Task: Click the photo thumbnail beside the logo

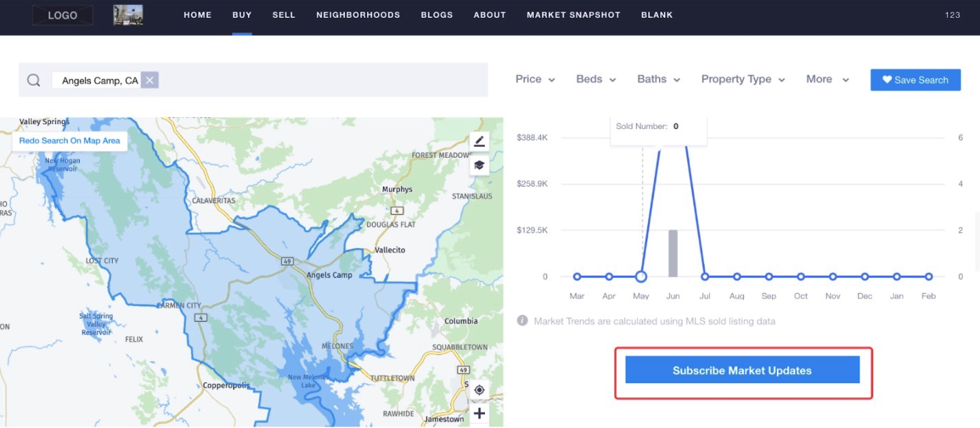Action: click(128, 15)
